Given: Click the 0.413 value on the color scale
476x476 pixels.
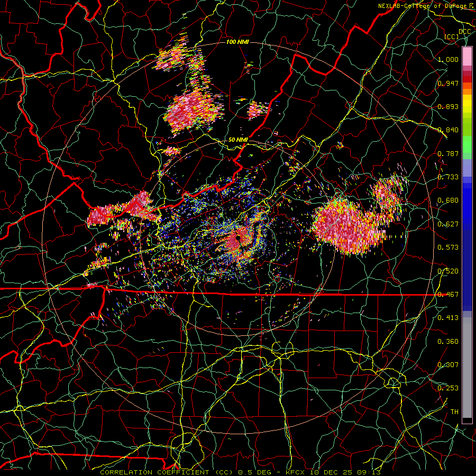Looking at the screenshot, I should coord(448,318).
